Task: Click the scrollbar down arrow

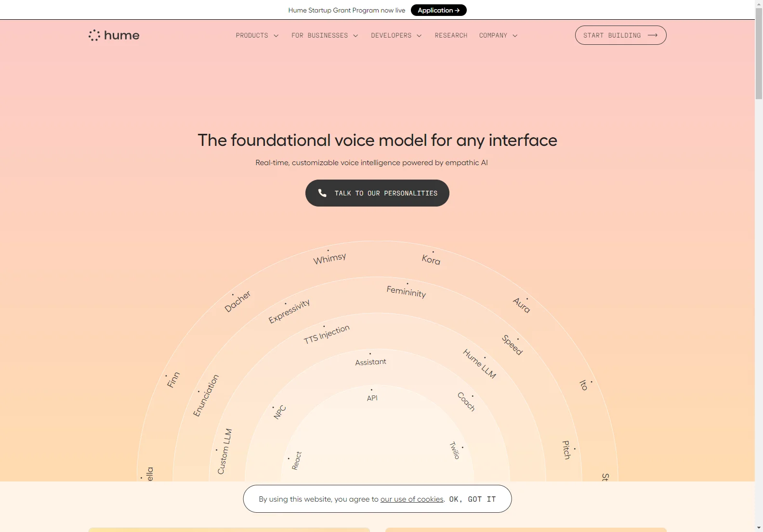Action: point(759,528)
